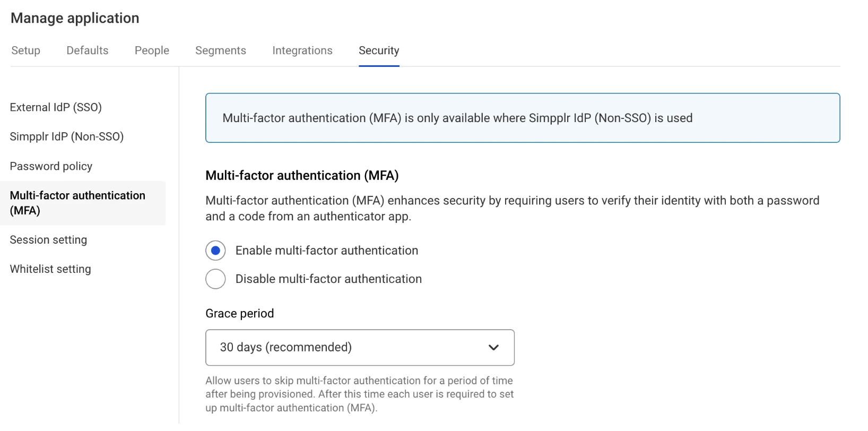Select the Security tab
The height and width of the screenshot is (431, 868).
(x=378, y=50)
